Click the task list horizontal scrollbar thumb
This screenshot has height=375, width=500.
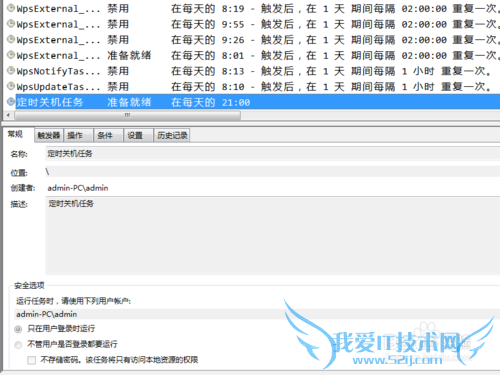click(127, 115)
